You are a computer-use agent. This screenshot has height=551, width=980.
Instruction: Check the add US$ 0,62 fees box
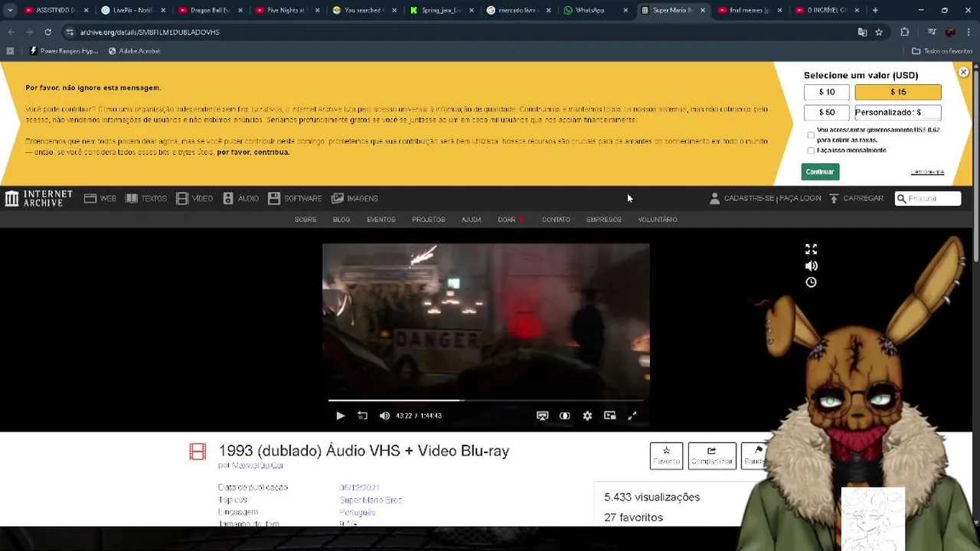[811, 135]
